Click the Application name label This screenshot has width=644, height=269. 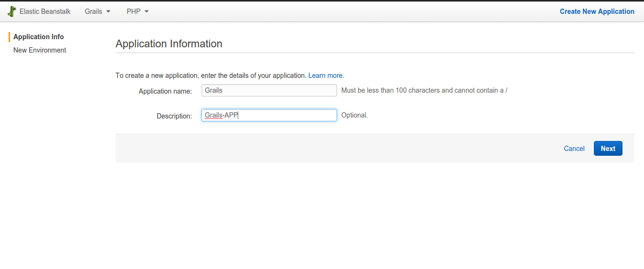[x=165, y=91]
